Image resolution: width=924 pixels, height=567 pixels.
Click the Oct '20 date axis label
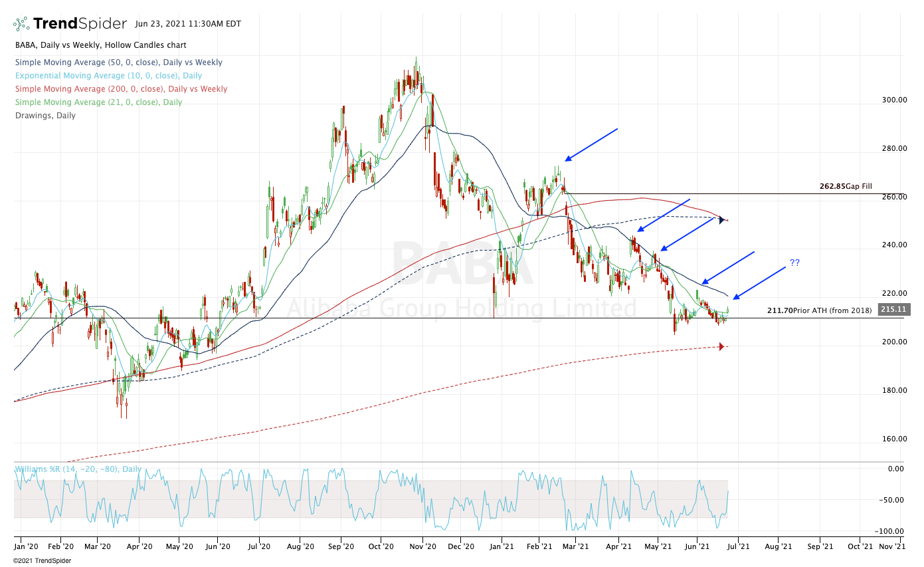click(381, 547)
